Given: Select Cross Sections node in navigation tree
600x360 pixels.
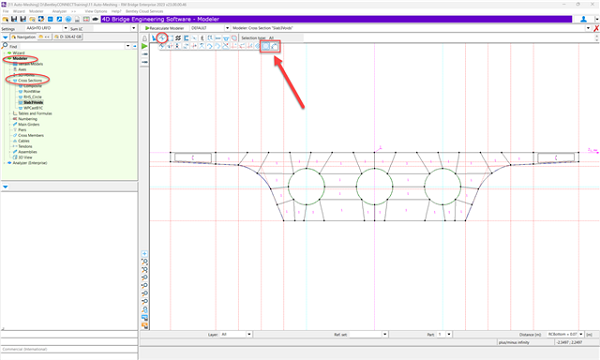Looking at the screenshot, I should [x=30, y=80].
